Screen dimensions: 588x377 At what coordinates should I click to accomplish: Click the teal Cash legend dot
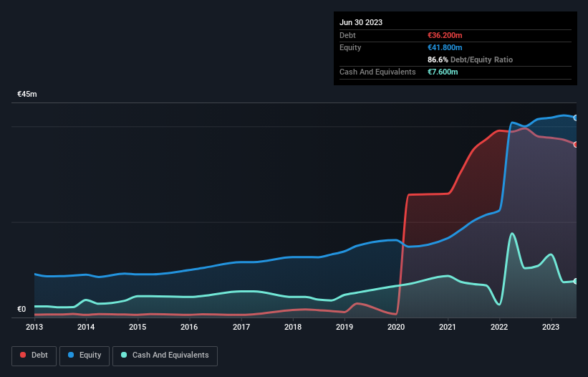[124, 355]
